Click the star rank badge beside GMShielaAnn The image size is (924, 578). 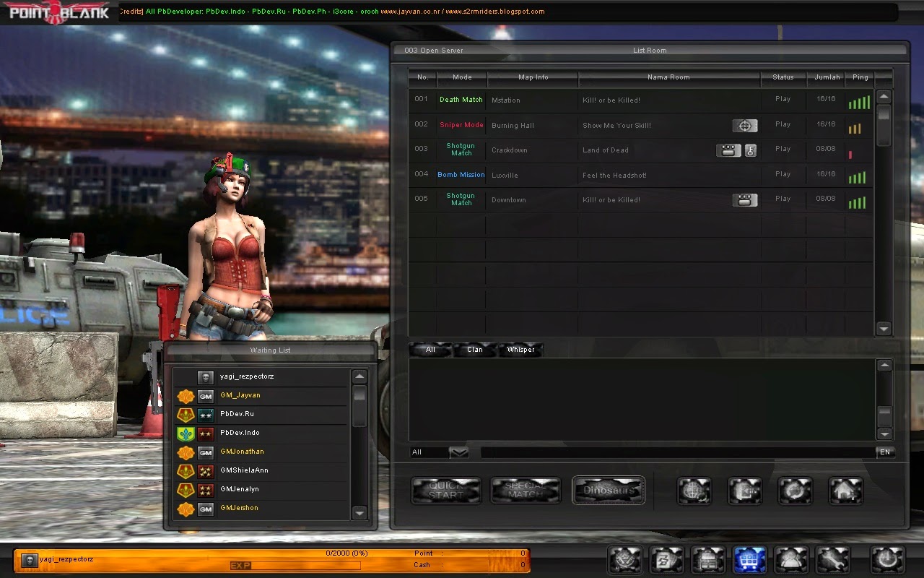click(x=206, y=471)
